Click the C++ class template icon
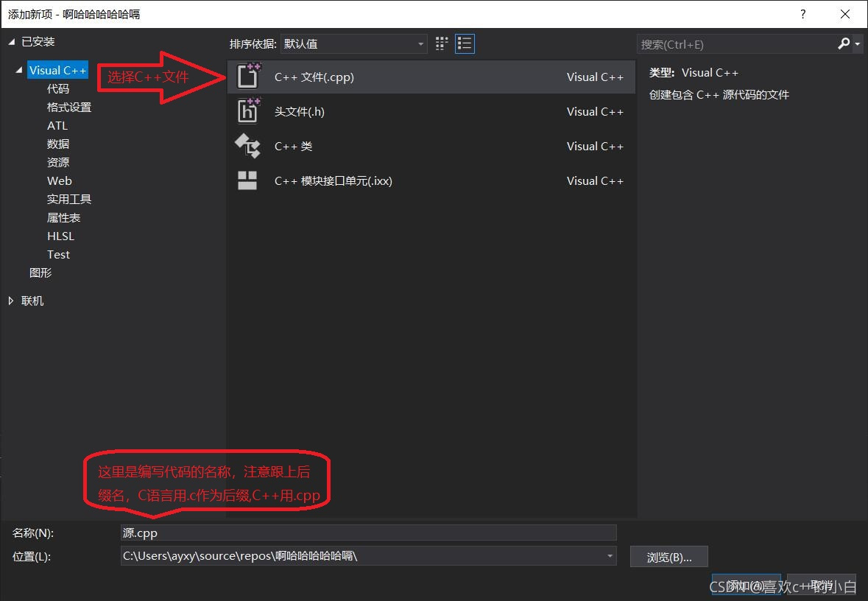Image resolution: width=868 pixels, height=601 pixels. 247,146
